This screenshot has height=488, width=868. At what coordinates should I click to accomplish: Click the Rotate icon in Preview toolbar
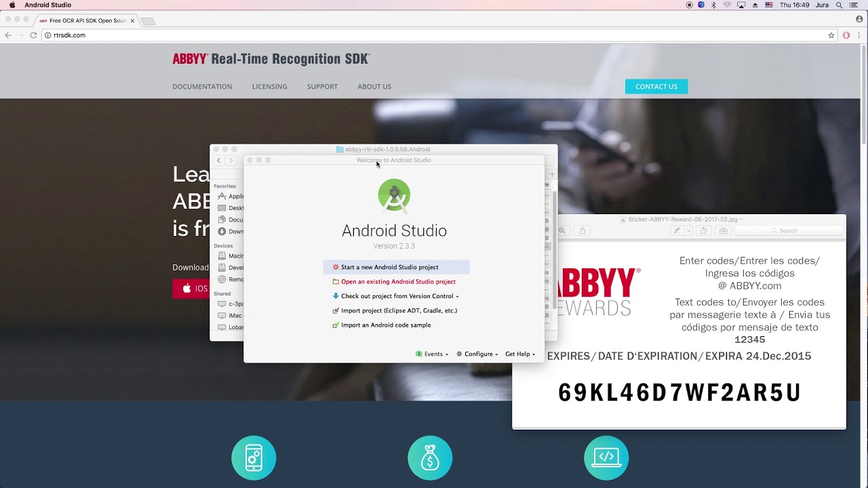703,230
